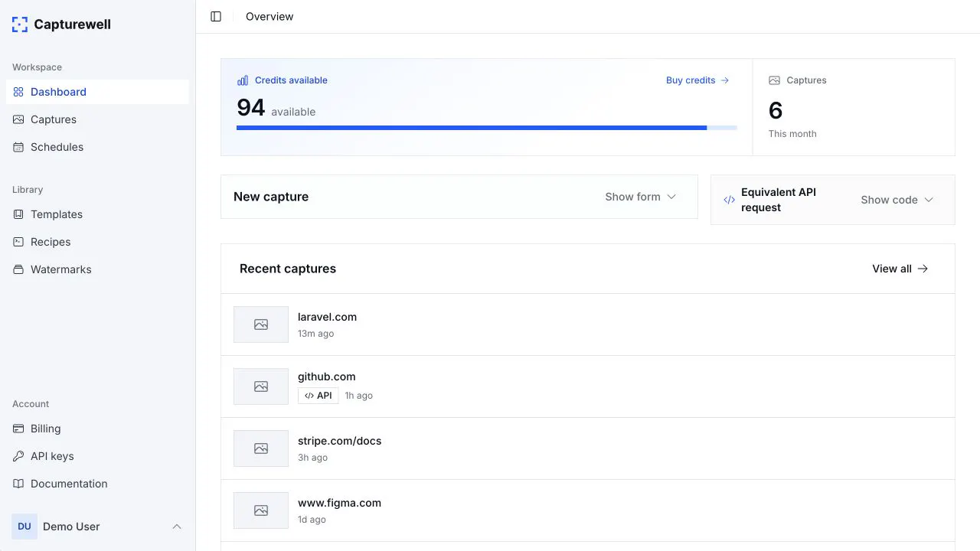Click the chevron beside Show code
The width and height of the screenshot is (980, 551).
tap(929, 200)
